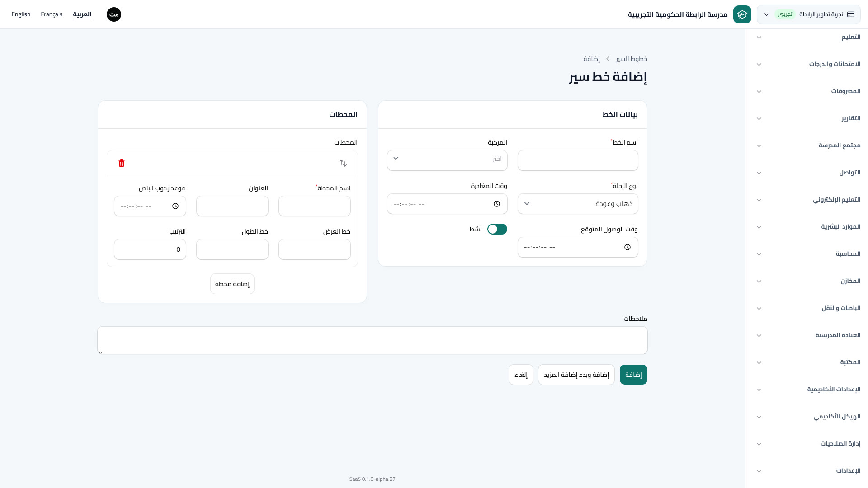Click the green إضافة submit button
Screen dimensions: 868x488
(633, 375)
